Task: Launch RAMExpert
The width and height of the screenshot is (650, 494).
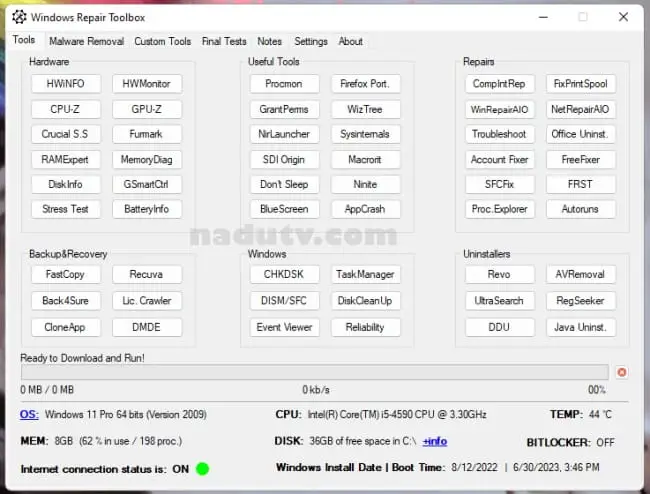Action: pos(65,160)
